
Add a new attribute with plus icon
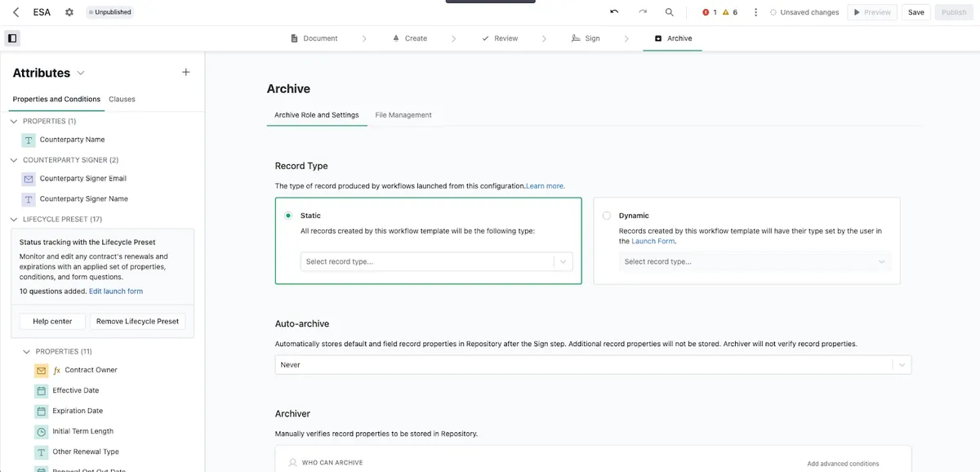point(185,73)
